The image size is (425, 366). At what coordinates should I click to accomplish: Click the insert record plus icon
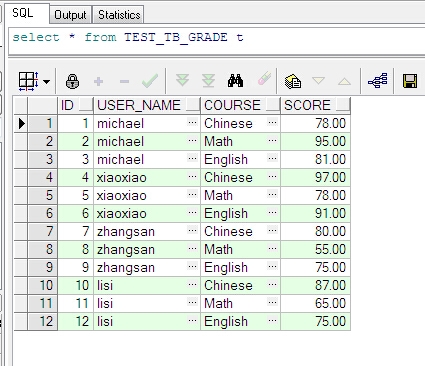(x=98, y=81)
